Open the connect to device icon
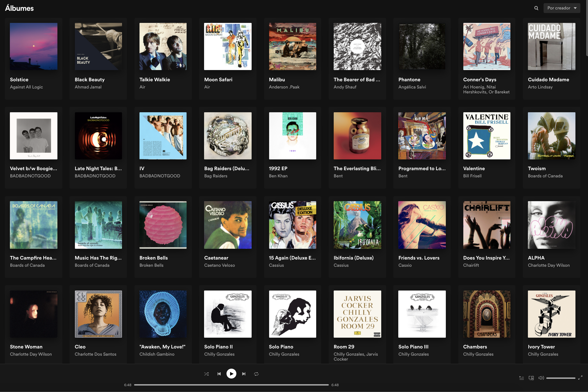 pos(531,378)
